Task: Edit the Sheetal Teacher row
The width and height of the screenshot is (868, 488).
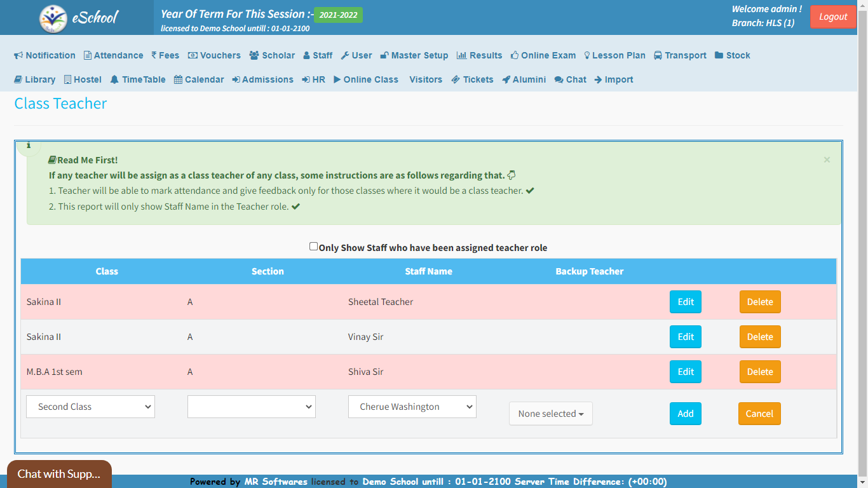Action: click(x=685, y=302)
